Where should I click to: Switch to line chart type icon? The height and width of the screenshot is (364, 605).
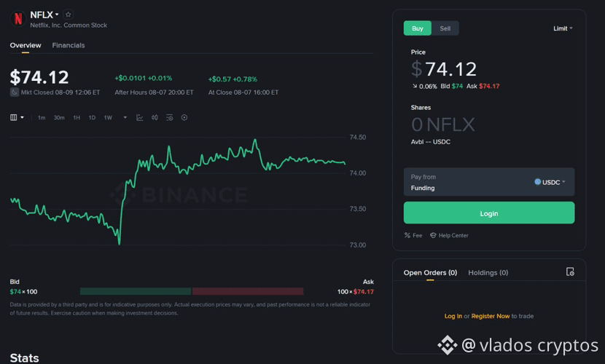140,117
